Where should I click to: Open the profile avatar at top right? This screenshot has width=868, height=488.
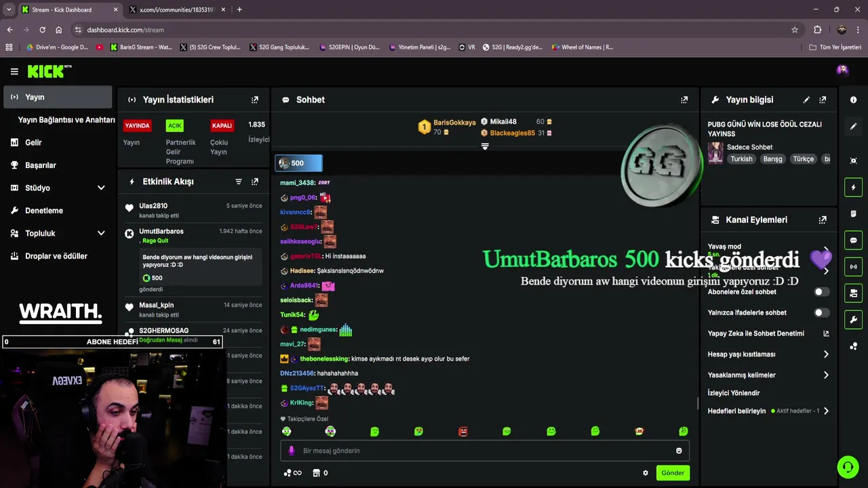(842, 70)
